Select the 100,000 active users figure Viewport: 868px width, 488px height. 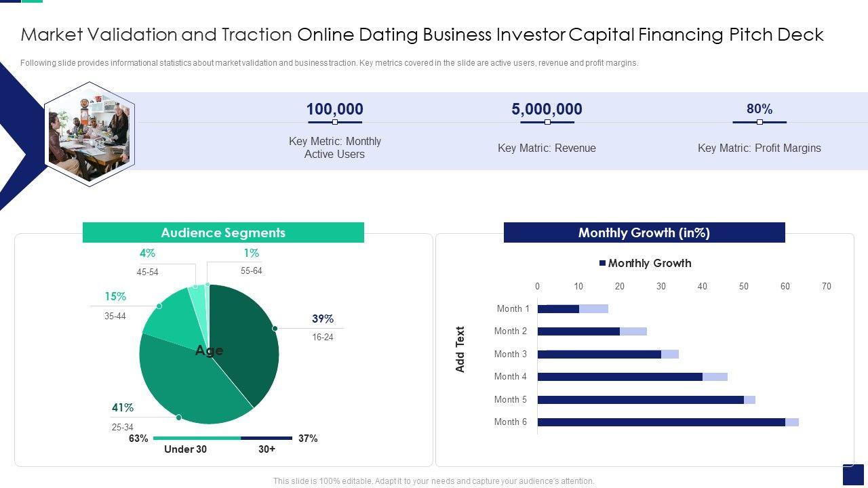coord(334,109)
